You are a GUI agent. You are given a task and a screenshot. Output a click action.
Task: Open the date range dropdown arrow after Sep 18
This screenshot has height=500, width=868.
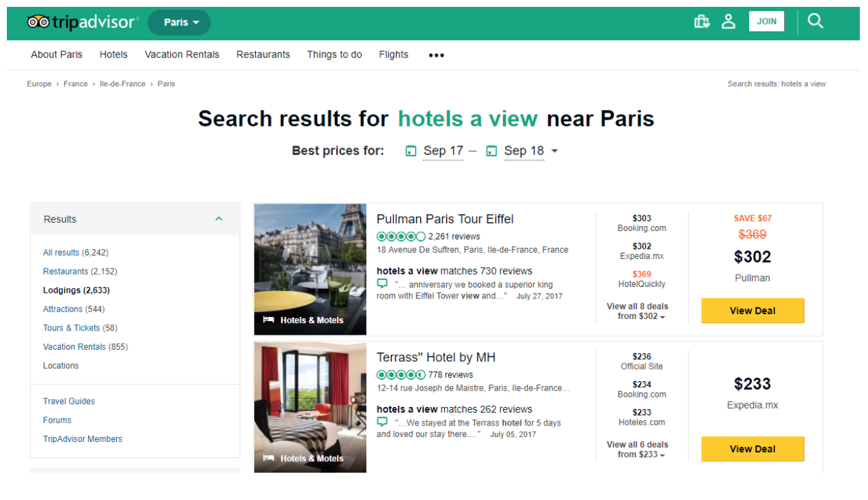[x=554, y=151]
